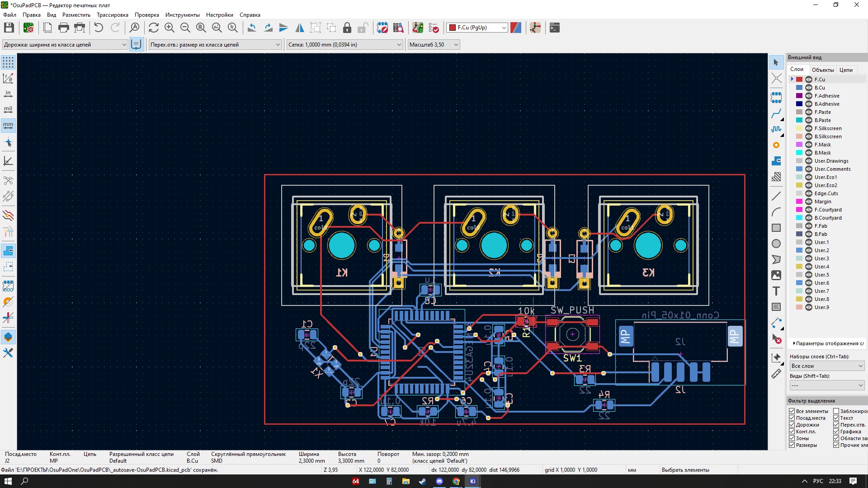Click the Margin layer color swatch
This screenshot has height=488, width=868.
(x=799, y=202)
